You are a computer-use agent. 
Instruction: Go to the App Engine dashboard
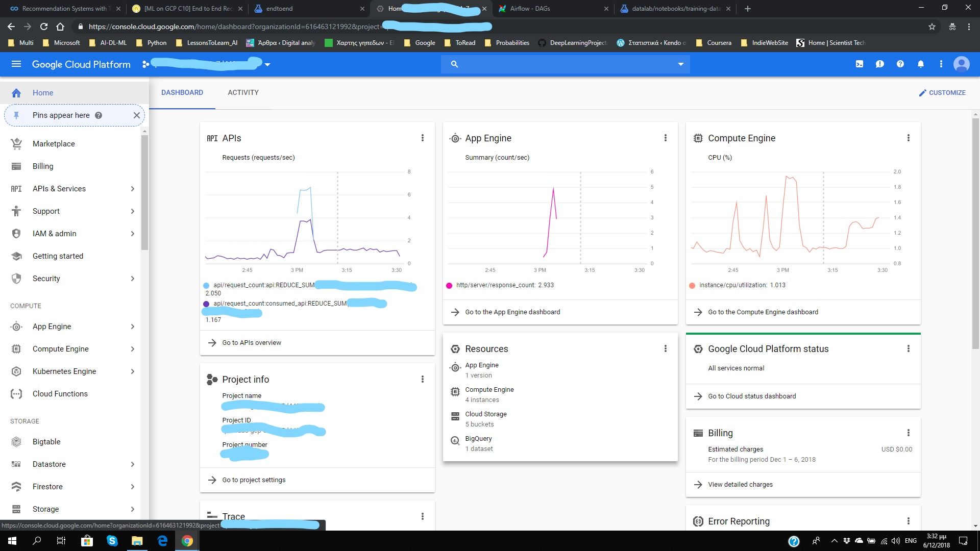[512, 312]
